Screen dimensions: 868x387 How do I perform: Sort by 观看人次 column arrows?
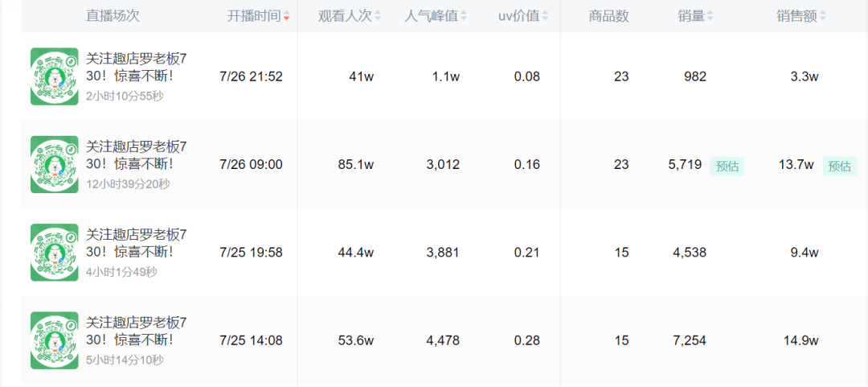[378, 16]
